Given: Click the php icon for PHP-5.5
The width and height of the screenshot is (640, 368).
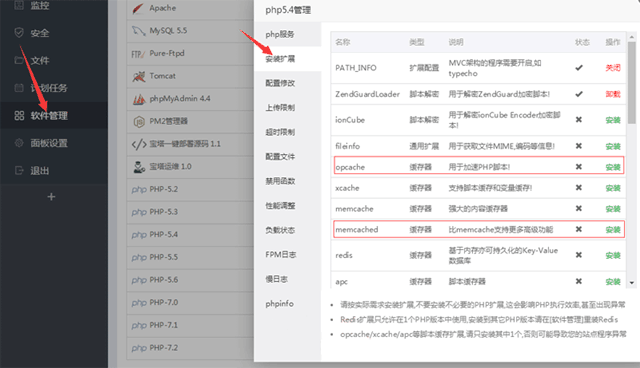Looking at the screenshot, I should (x=139, y=257).
